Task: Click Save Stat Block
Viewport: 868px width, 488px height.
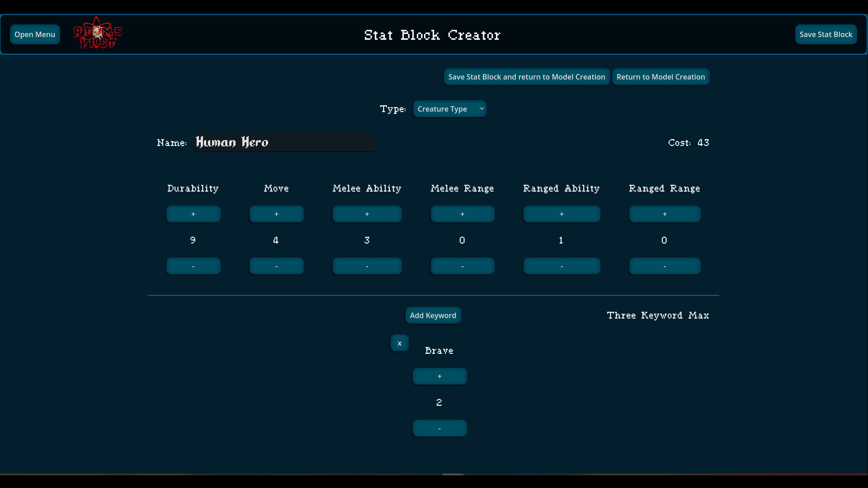Action: click(x=826, y=34)
